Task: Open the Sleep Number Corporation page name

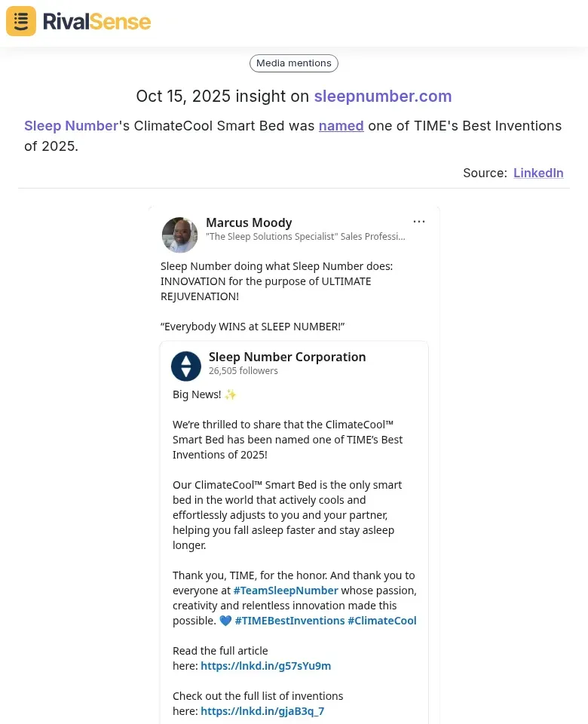Action: tap(287, 357)
